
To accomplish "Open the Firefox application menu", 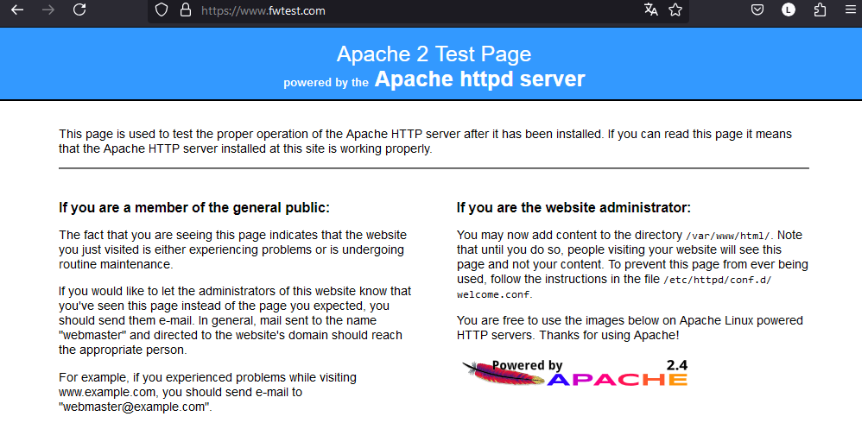I will (851, 9).
